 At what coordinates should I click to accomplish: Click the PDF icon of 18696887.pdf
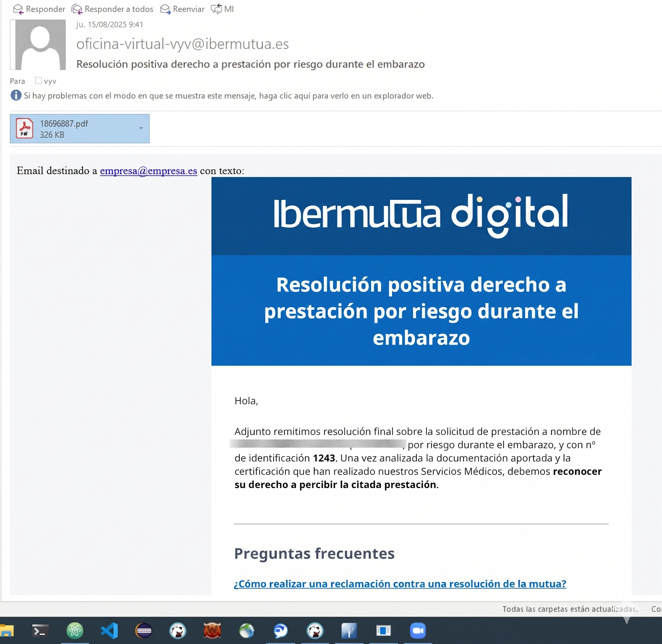point(24,129)
